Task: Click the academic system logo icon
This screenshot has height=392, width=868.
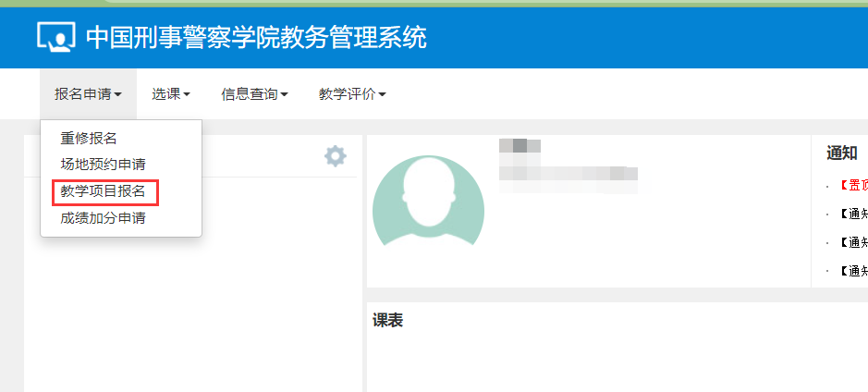Action: (56, 37)
